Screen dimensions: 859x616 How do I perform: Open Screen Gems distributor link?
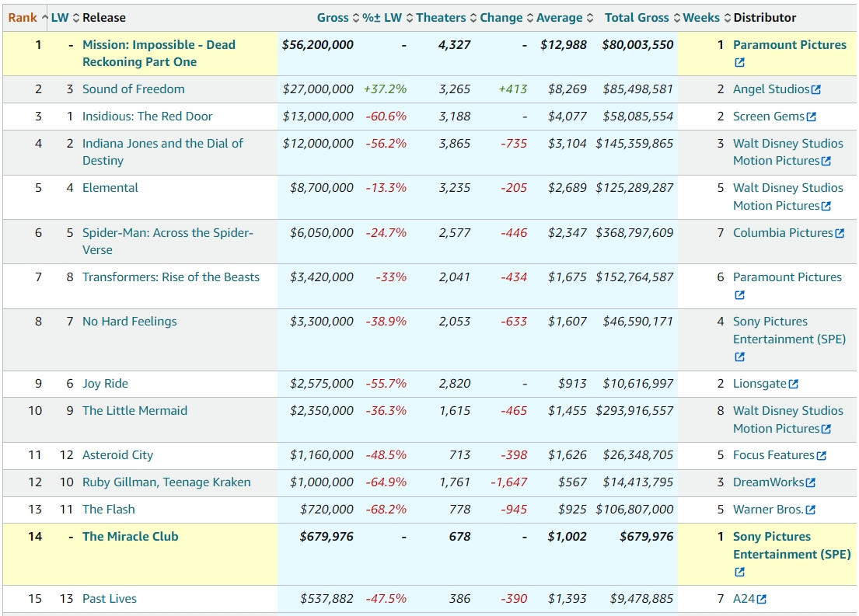(769, 116)
